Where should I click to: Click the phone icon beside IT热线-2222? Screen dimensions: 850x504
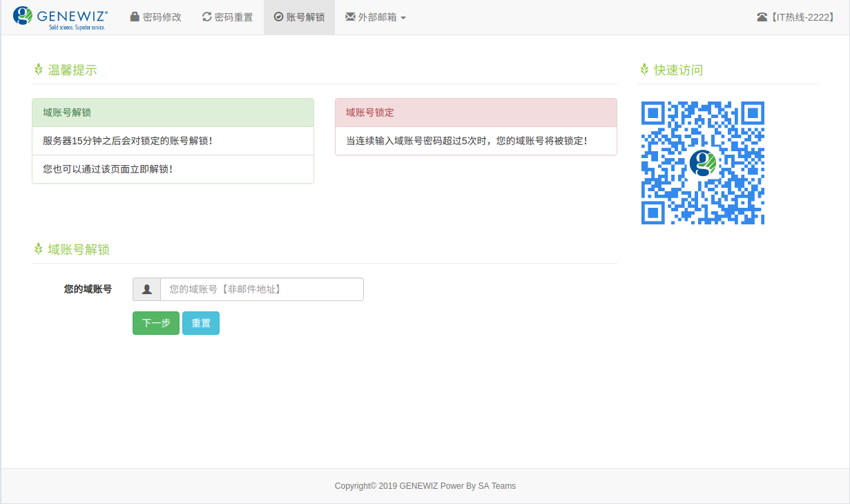(x=764, y=17)
